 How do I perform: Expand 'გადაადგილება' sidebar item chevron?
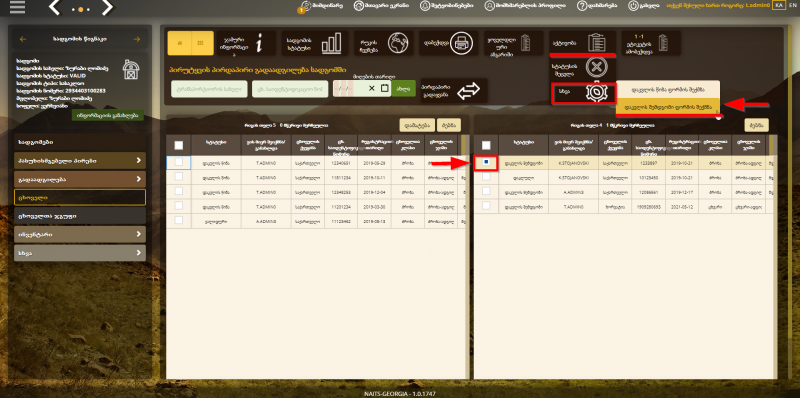point(138,180)
